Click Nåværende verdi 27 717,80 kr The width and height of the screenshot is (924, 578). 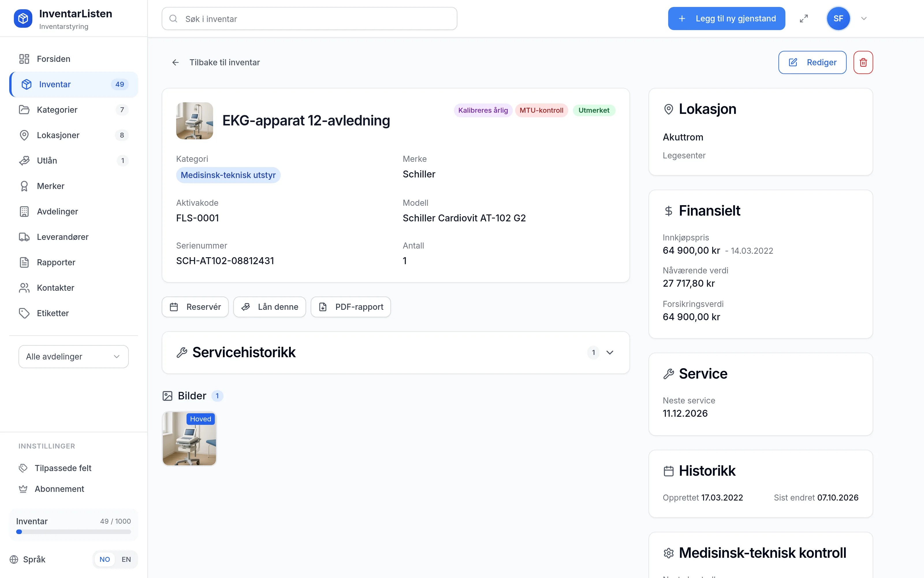[688, 283]
